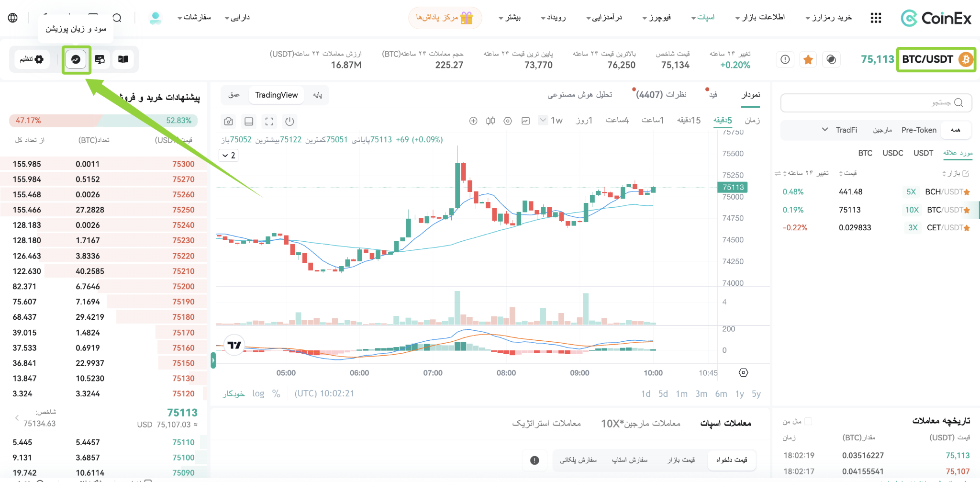Toggle log scale on the chart
This screenshot has height=482, width=980.
click(x=258, y=393)
